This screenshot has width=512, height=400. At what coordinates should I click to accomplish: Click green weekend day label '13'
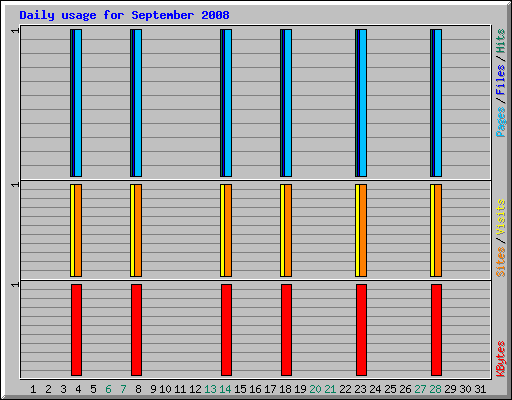point(210,389)
